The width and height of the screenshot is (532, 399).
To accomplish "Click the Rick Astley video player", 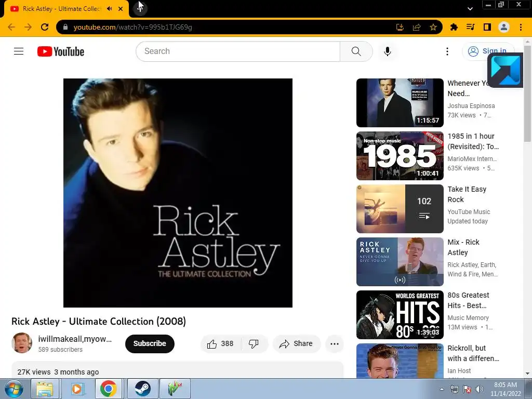I will (178, 193).
